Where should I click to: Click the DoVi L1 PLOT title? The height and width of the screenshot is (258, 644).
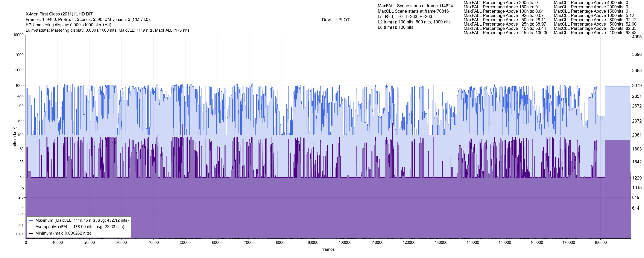click(x=336, y=20)
